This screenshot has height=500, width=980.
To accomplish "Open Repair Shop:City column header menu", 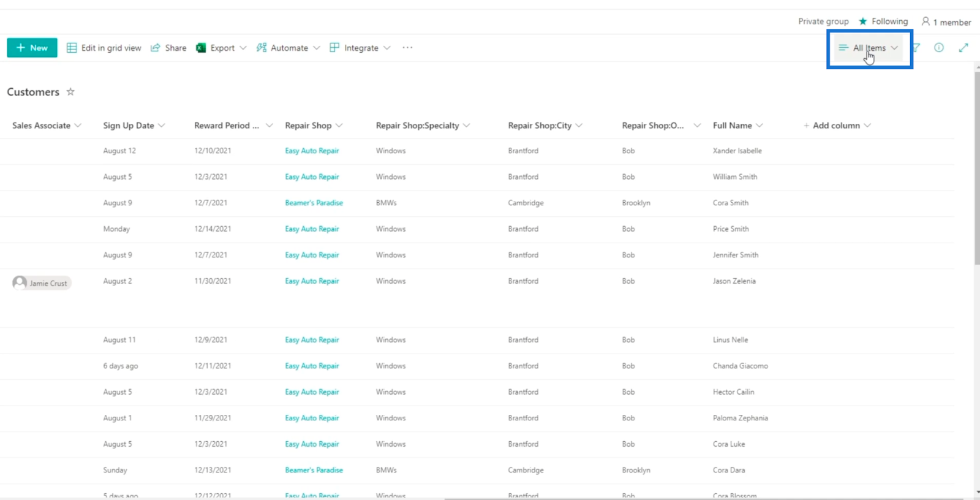I will (x=545, y=126).
